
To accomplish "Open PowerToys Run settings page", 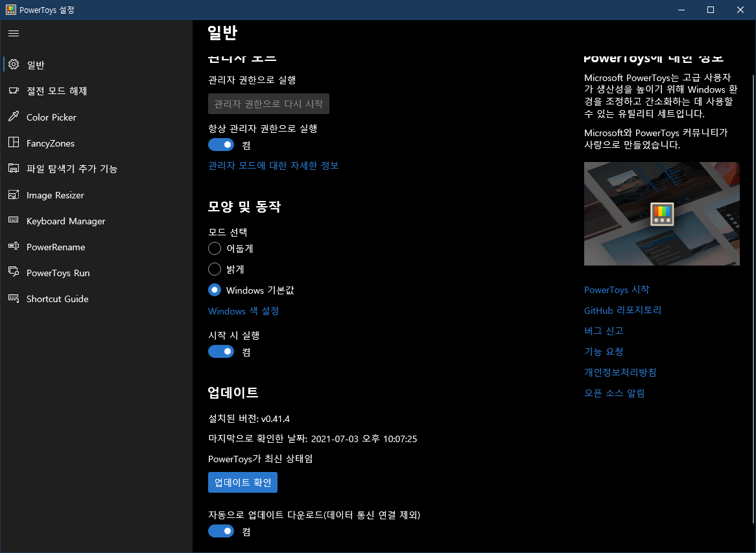I will (97, 273).
